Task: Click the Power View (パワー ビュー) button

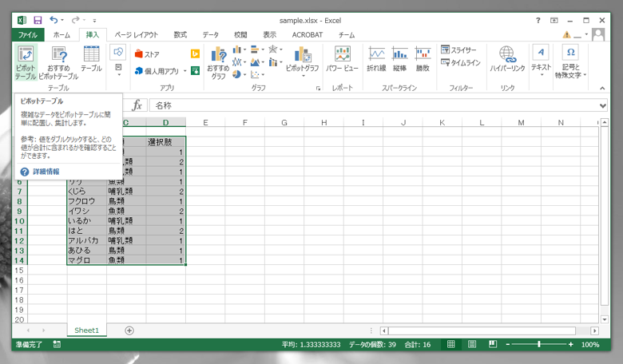Action: point(342,59)
